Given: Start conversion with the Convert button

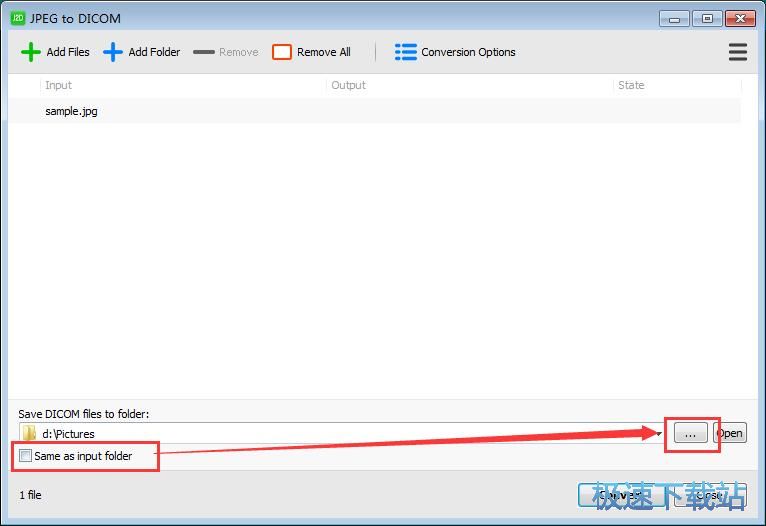Looking at the screenshot, I should click(624, 496).
